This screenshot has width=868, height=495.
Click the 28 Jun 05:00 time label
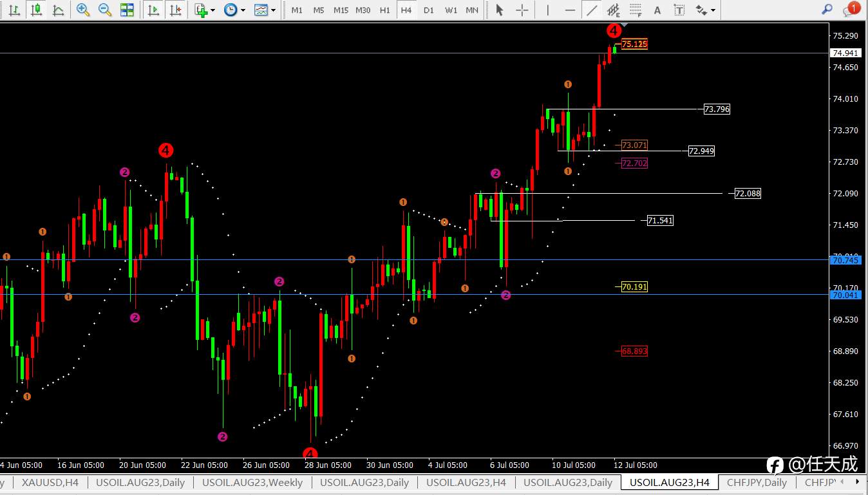(x=328, y=465)
